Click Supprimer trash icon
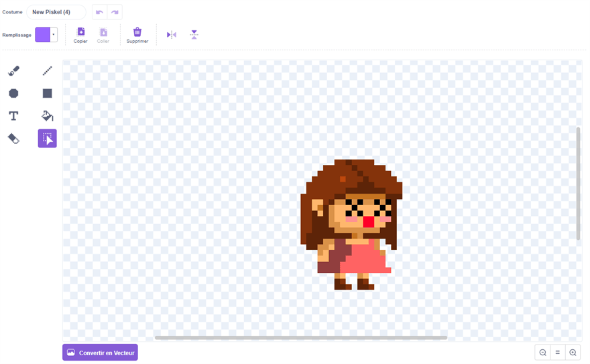Screen dimensions: 590x364 pos(137,36)
